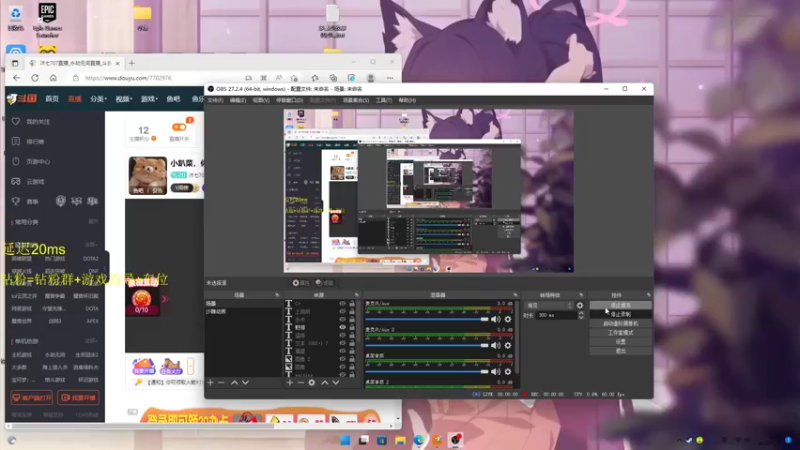The width and height of the screenshot is (800, 450).
Task: Adjust 麦克风/Aux volume slider
Action: coord(427,319)
